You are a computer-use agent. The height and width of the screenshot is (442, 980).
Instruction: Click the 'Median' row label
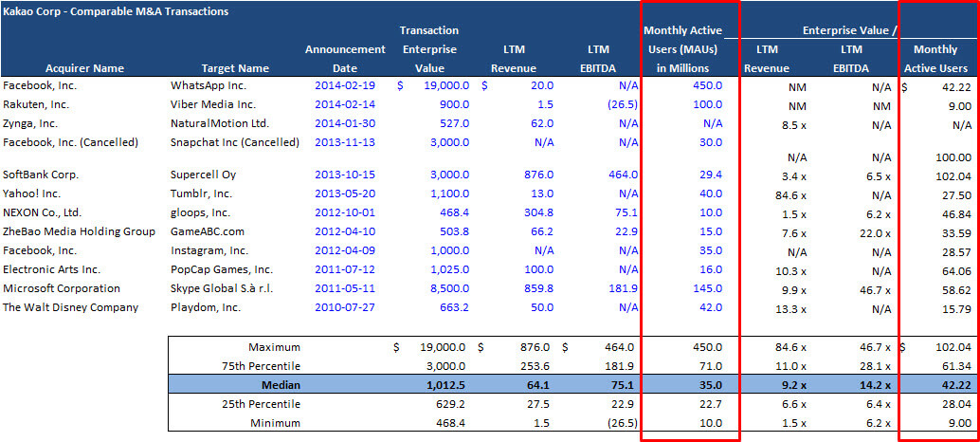point(281,385)
